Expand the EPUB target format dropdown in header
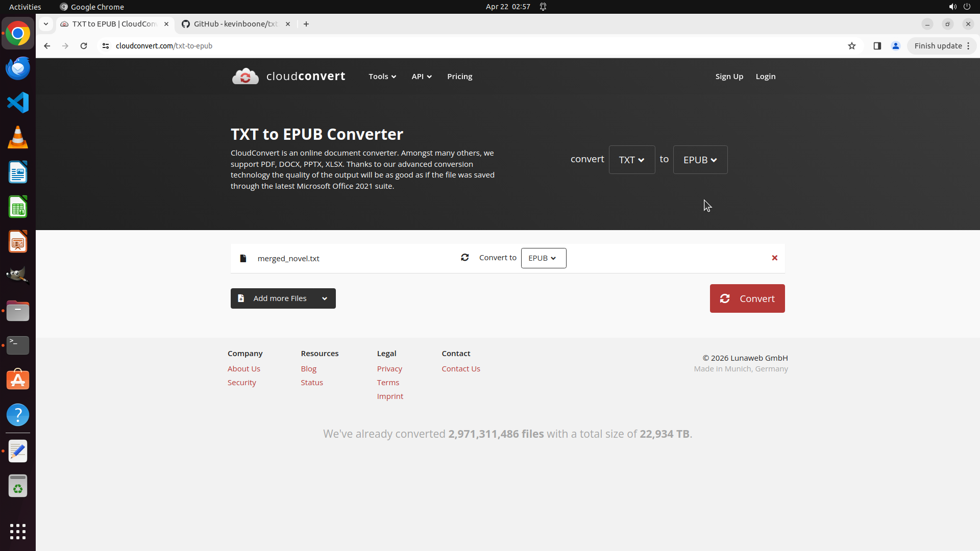Screen dimensions: 980x551 [700, 160]
